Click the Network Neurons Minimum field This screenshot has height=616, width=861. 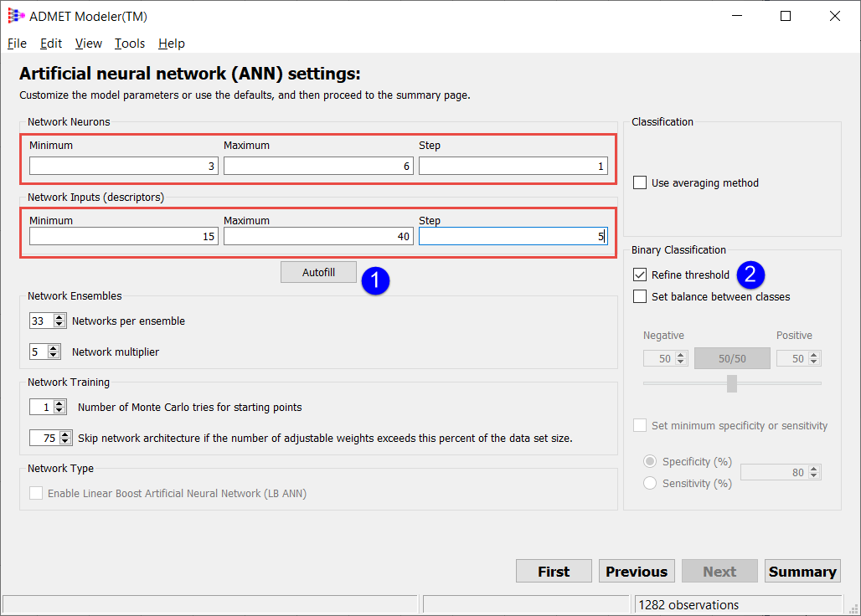click(x=124, y=166)
